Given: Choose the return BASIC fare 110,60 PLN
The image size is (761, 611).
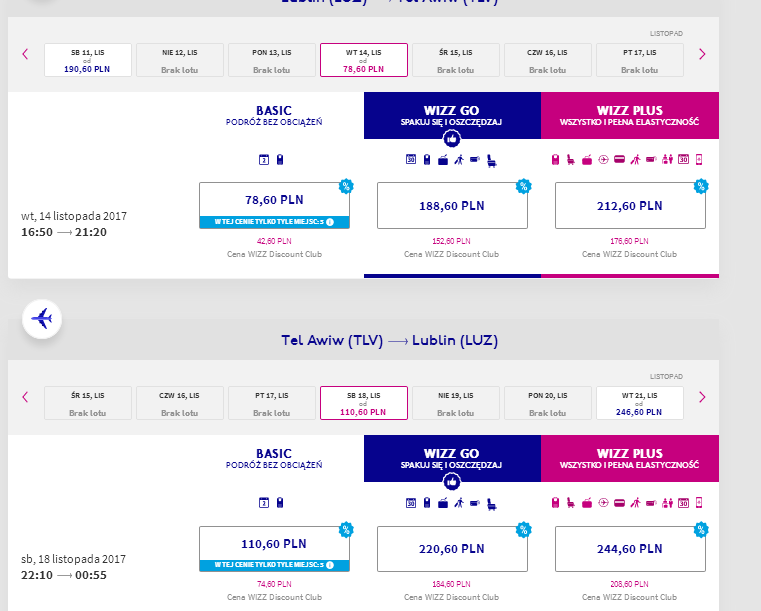Looking at the screenshot, I should tap(274, 548).
